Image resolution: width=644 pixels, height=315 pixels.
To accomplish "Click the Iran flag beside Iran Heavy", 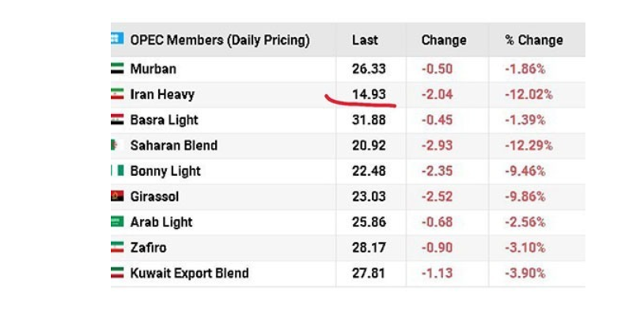I will [117, 93].
